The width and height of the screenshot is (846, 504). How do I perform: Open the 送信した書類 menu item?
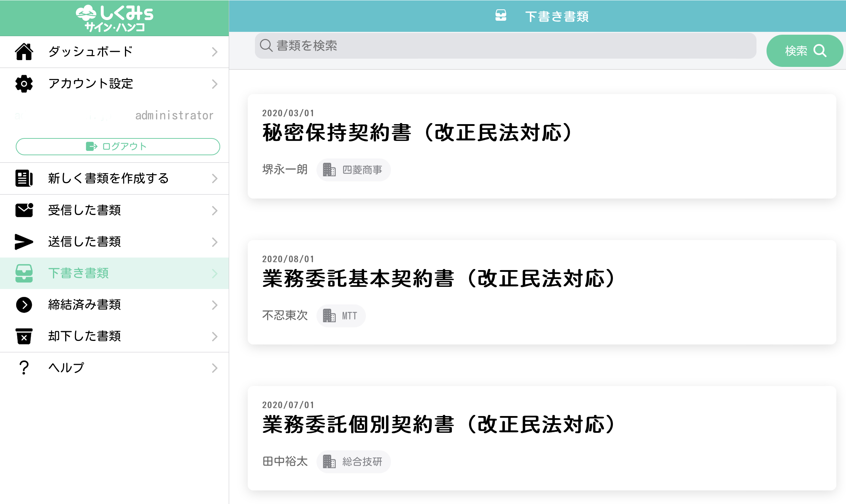click(x=84, y=242)
